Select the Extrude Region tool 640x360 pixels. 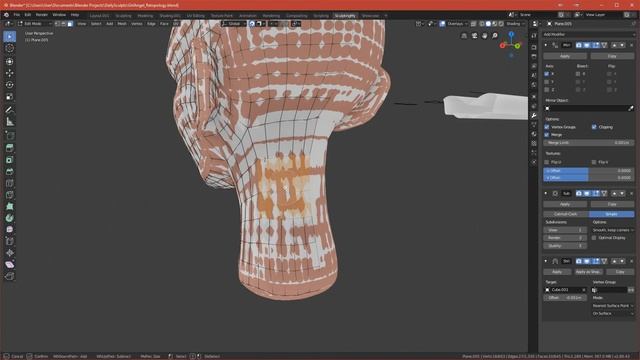[10, 148]
